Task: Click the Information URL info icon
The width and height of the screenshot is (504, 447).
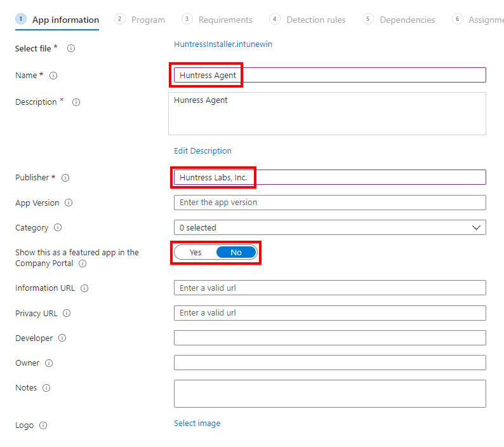Action: 84,288
